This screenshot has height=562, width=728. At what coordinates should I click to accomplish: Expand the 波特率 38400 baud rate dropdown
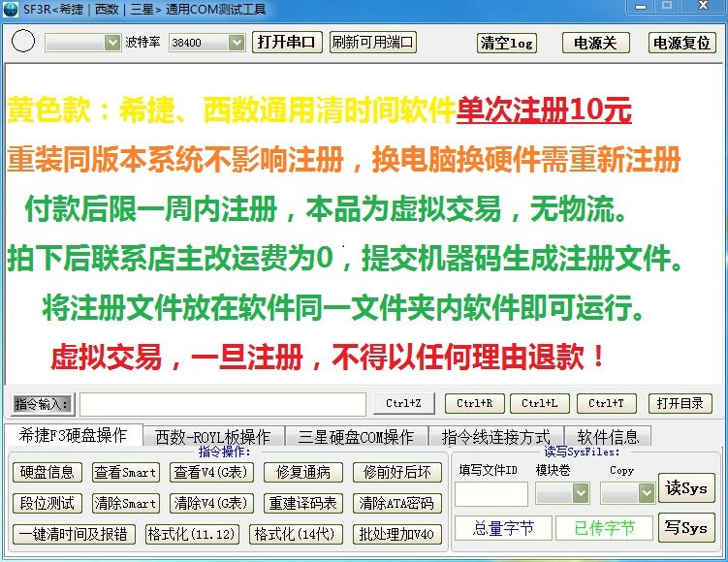coord(237,43)
